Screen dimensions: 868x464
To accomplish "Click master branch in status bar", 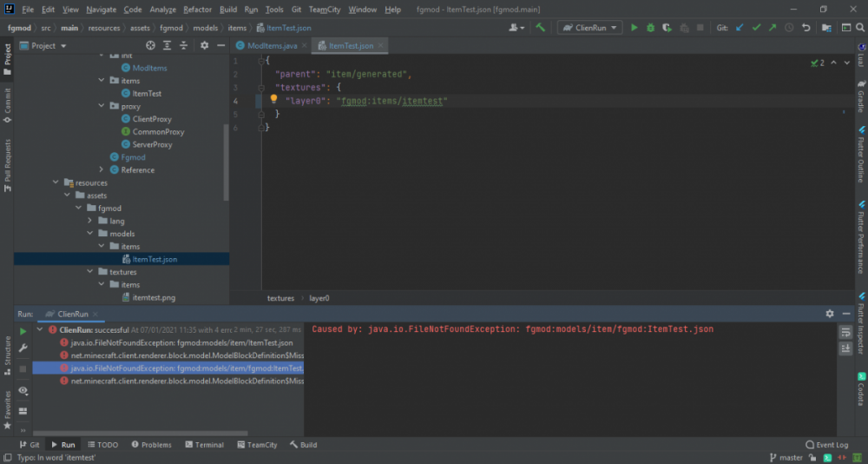I will click(x=786, y=457).
